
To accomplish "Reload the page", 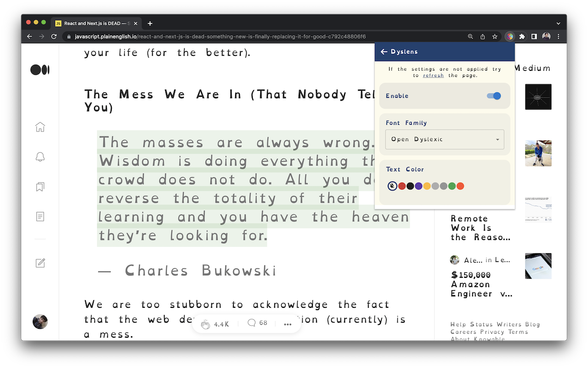I will [54, 36].
